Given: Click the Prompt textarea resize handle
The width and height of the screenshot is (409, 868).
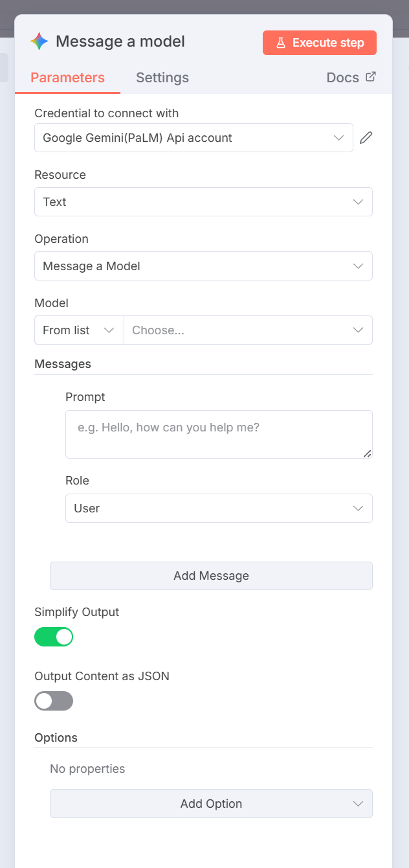Looking at the screenshot, I should [x=368, y=453].
